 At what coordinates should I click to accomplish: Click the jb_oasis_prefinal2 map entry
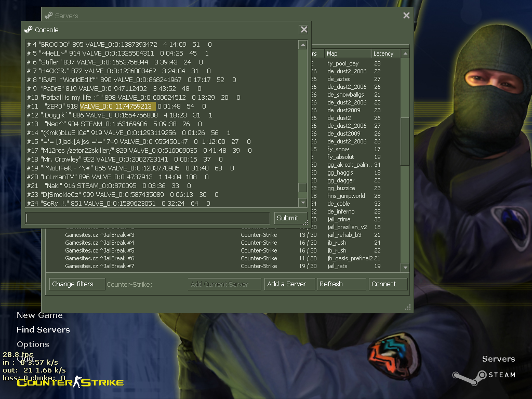click(x=350, y=259)
